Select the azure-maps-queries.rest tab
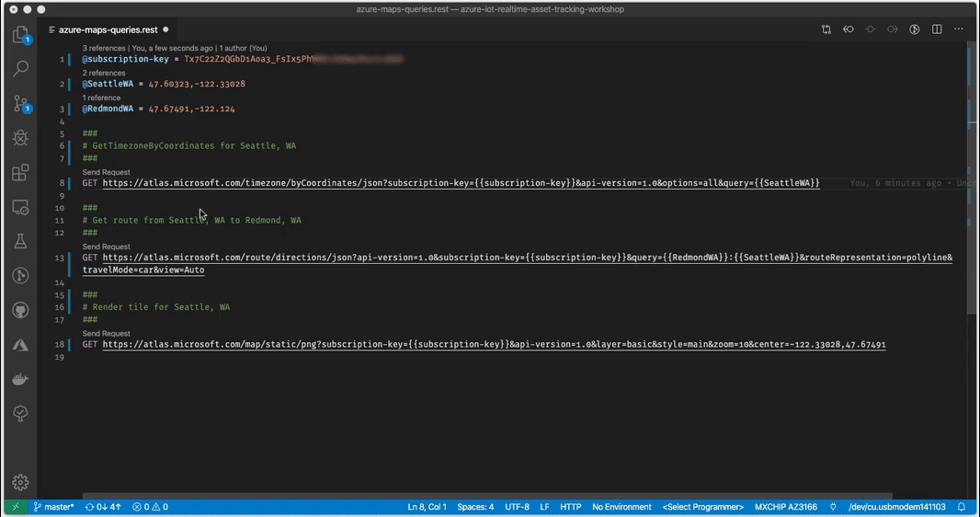980x517 pixels. [108, 29]
